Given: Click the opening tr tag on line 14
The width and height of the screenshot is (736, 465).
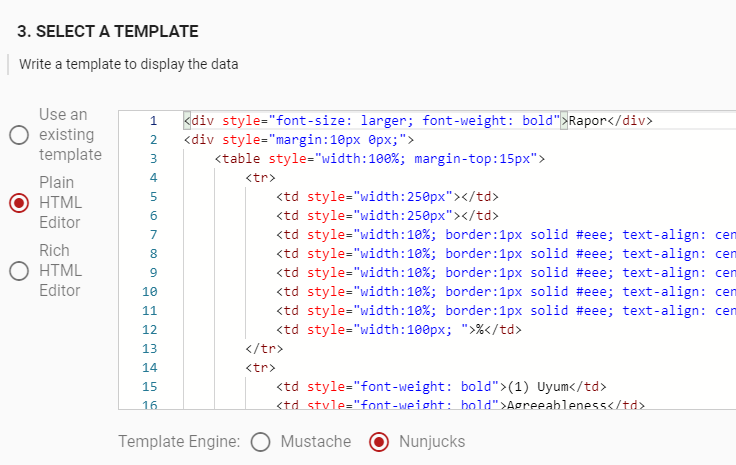Looking at the screenshot, I should [260, 368].
